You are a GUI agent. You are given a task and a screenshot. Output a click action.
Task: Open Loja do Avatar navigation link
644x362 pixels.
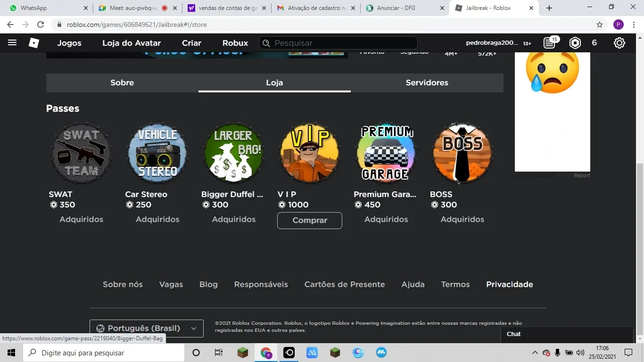pos(132,43)
